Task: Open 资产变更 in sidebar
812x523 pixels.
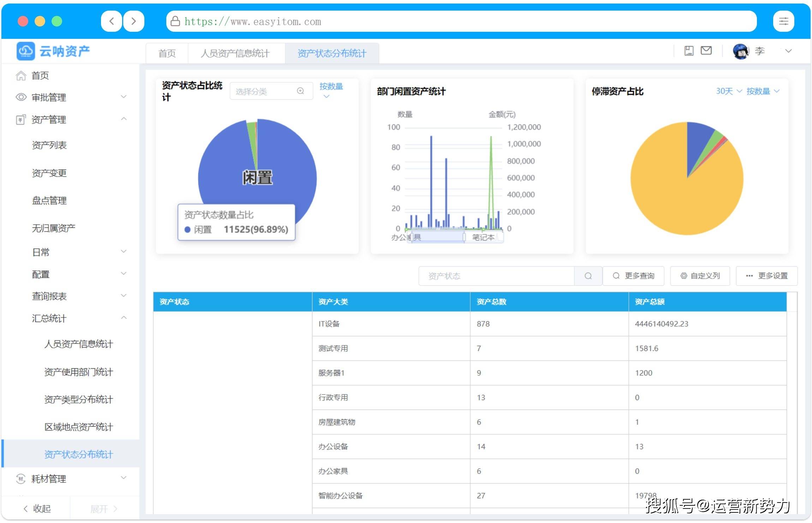Action: click(x=49, y=173)
